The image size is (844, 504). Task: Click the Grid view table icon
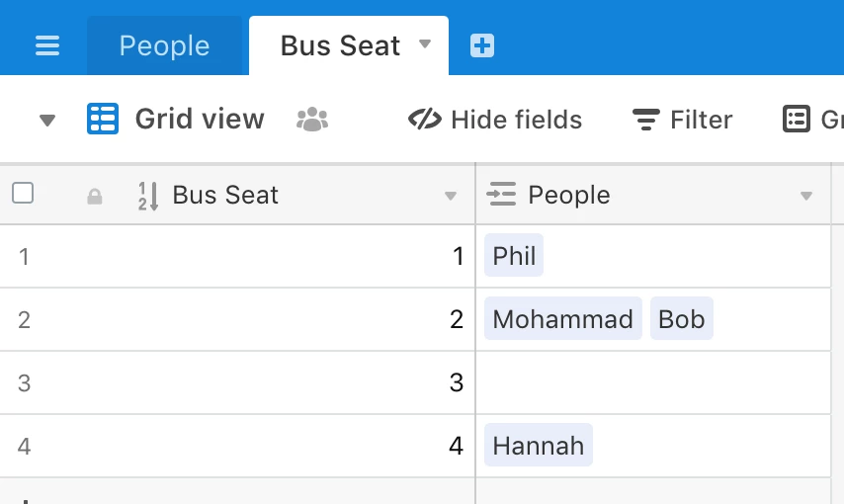(x=103, y=120)
